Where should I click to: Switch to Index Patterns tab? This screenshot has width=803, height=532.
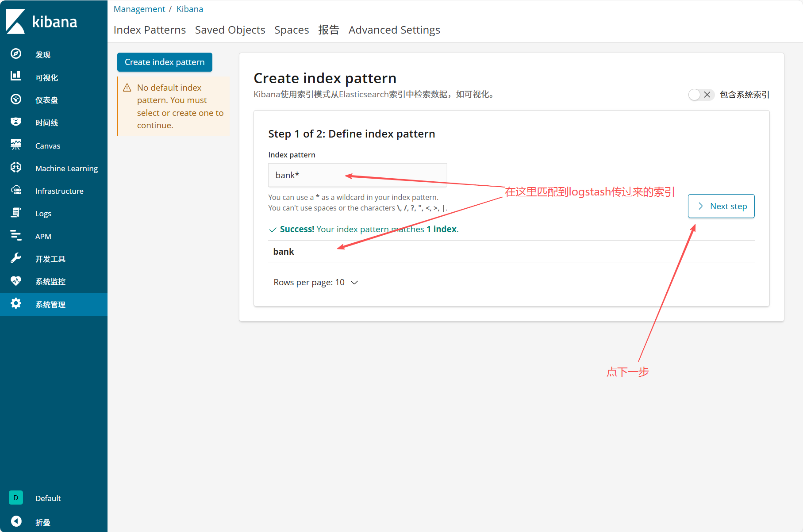(x=150, y=30)
